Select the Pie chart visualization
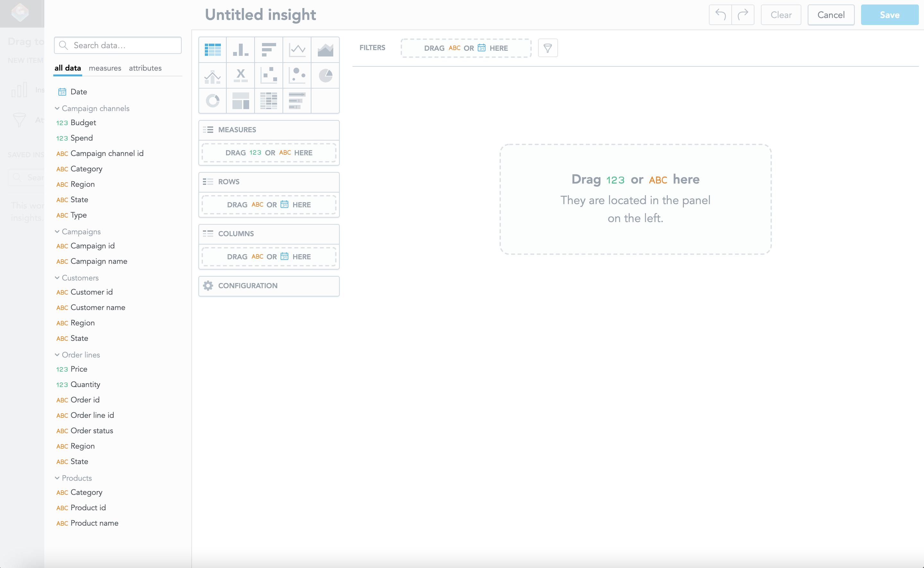The image size is (924, 568). coord(325,75)
